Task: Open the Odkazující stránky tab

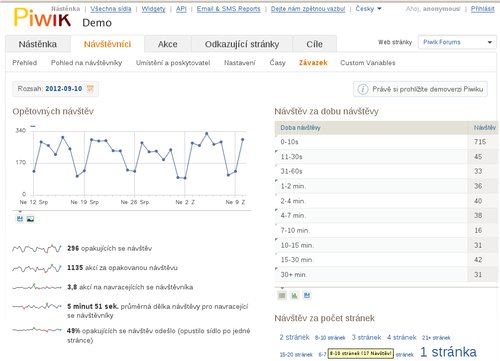Action: (x=242, y=44)
